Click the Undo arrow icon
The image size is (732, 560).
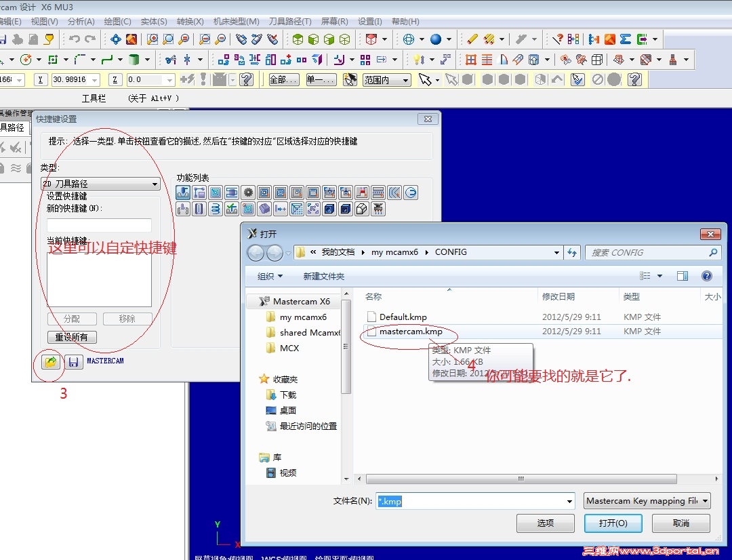coord(75,39)
